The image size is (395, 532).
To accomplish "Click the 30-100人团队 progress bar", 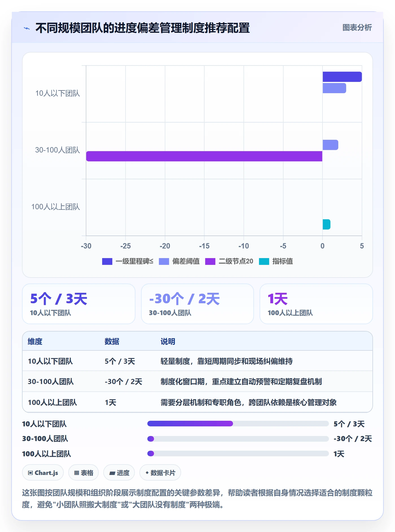I will pyautogui.click(x=238, y=439).
